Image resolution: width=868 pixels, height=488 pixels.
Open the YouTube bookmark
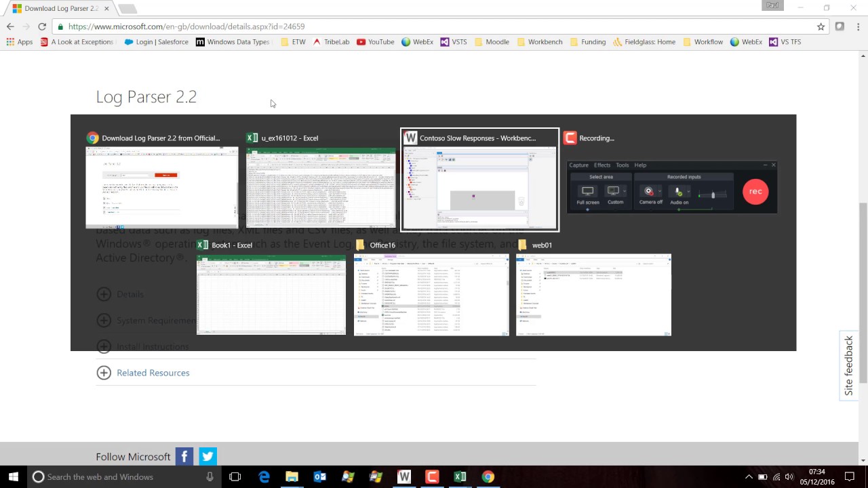tap(375, 42)
